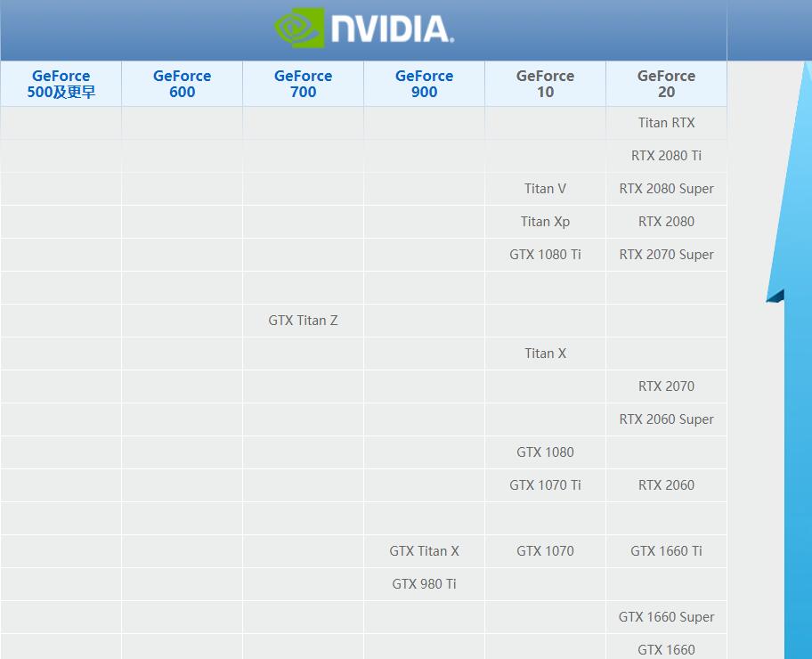Open the GTX 1080 Ti cell

point(545,255)
